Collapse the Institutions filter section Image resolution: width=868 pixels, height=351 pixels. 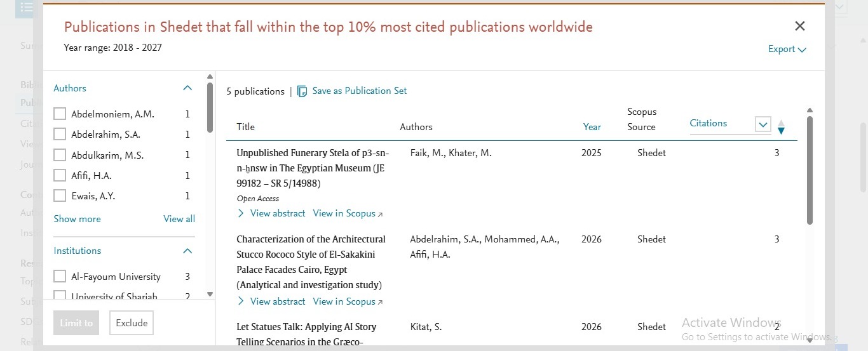click(187, 251)
